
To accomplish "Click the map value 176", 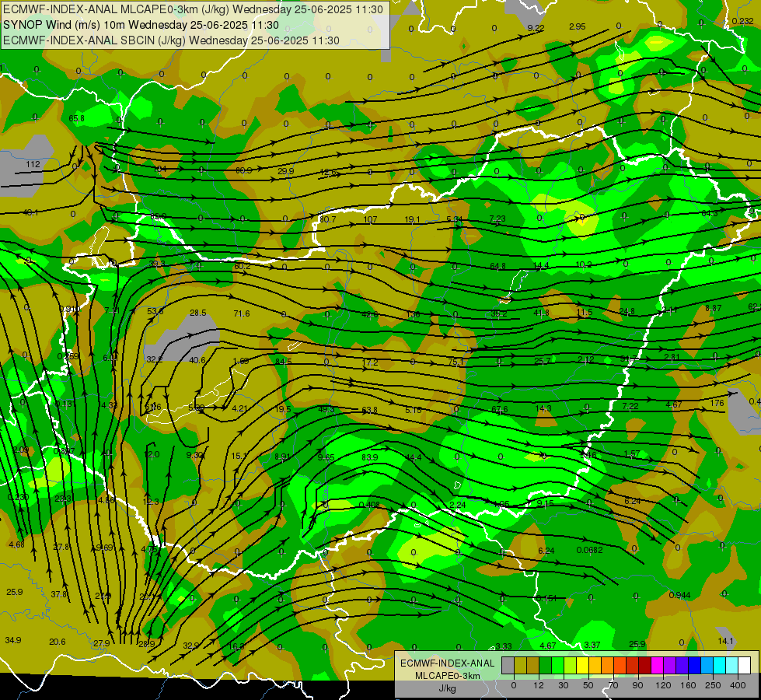I will point(717,403).
